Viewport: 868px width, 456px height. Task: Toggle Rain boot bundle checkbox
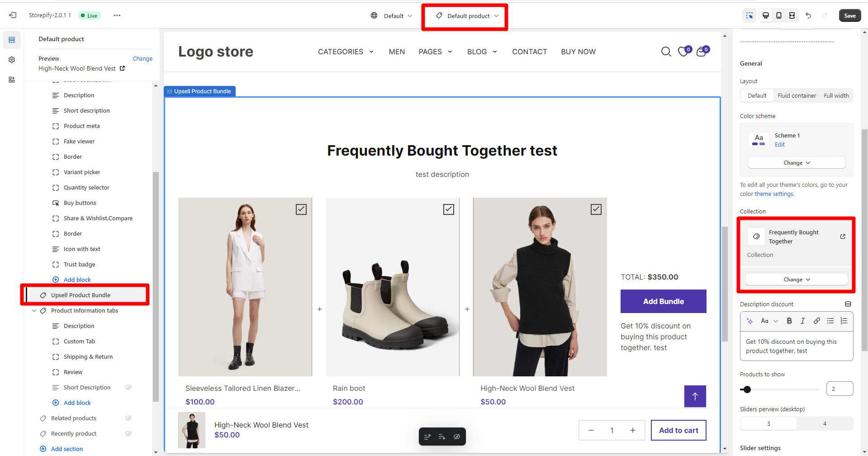coord(449,209)
